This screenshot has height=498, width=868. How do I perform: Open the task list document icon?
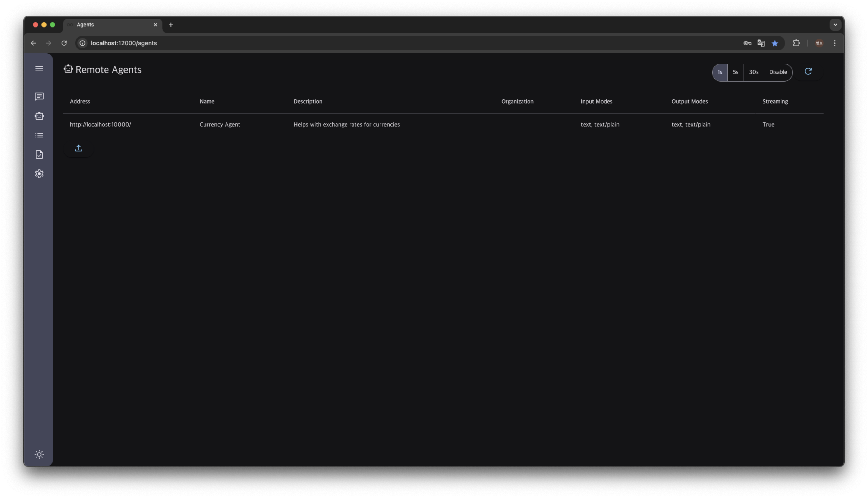[39, 154]
